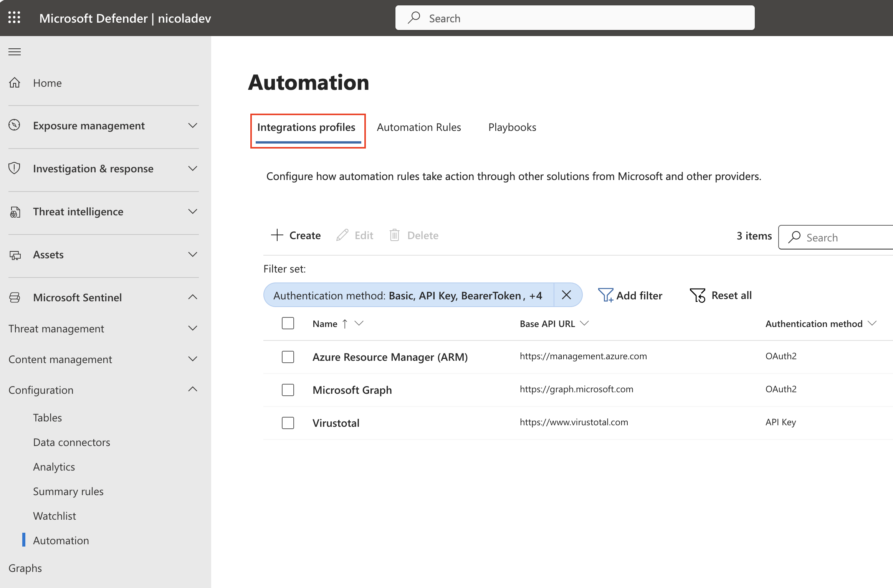
Task: Click the Assets devices icon
Action: [15, 254]
